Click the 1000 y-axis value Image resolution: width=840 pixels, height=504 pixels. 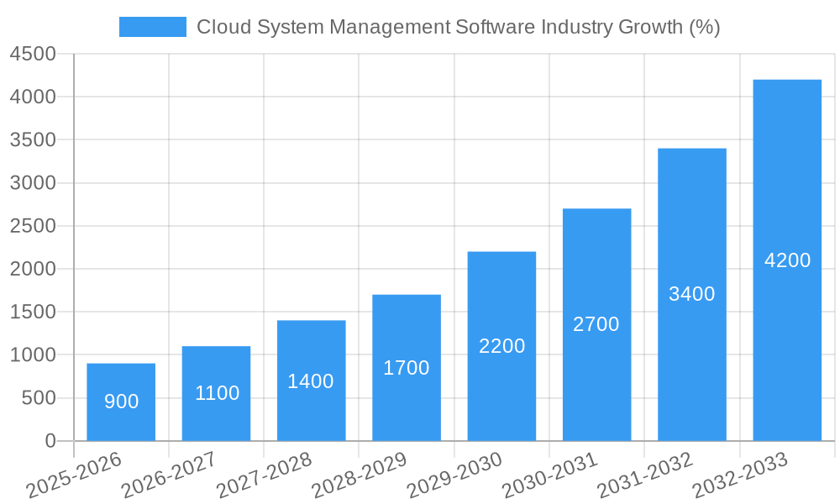tap(33, 354)
